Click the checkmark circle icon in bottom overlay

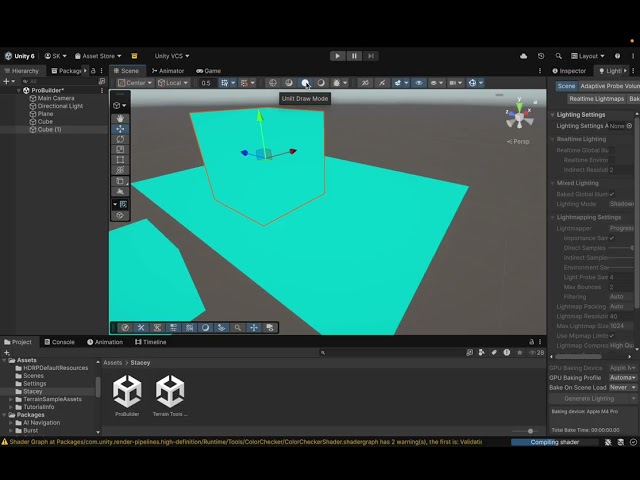point(125,327)
